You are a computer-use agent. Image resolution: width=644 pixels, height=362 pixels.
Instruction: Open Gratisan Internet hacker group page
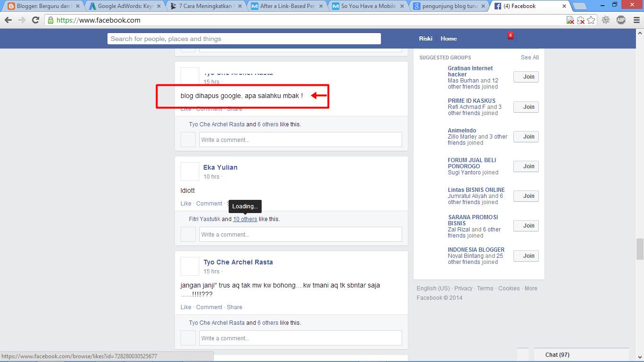pyautogui.click(x=470, y=71)
